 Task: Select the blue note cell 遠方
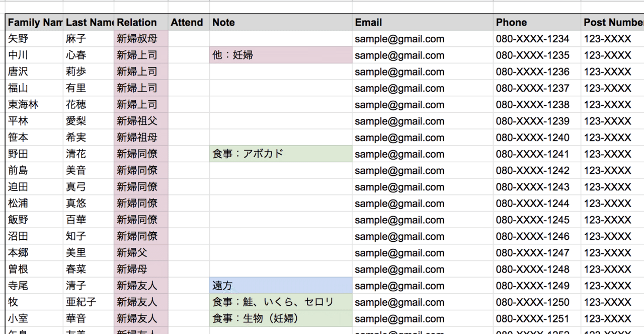pyautogui.click(x=280, y=286)
